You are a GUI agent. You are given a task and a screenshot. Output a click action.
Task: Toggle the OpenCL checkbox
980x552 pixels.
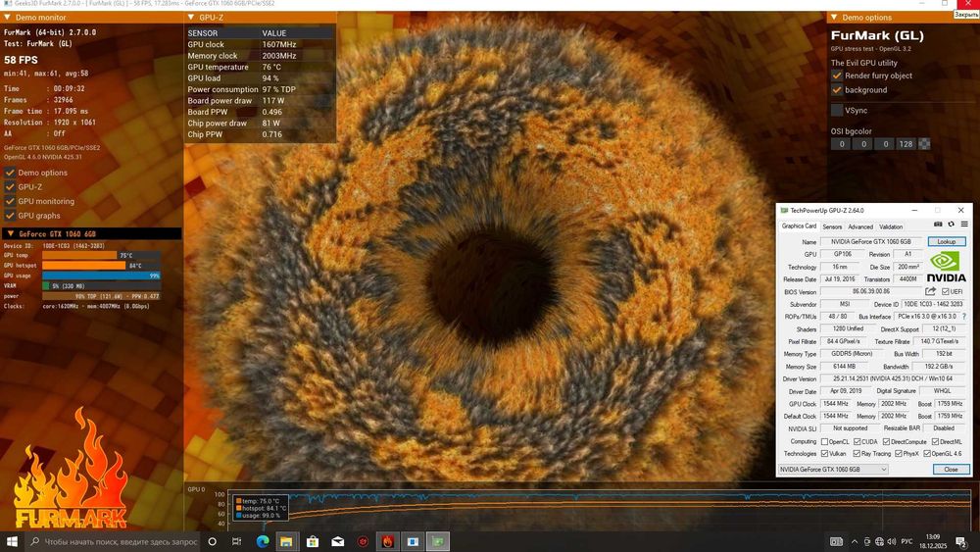824,441
